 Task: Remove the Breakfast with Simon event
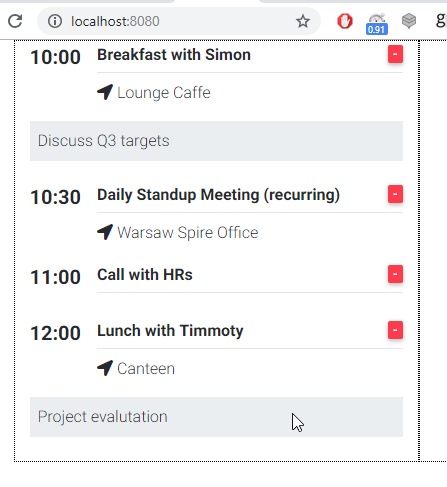395,54
